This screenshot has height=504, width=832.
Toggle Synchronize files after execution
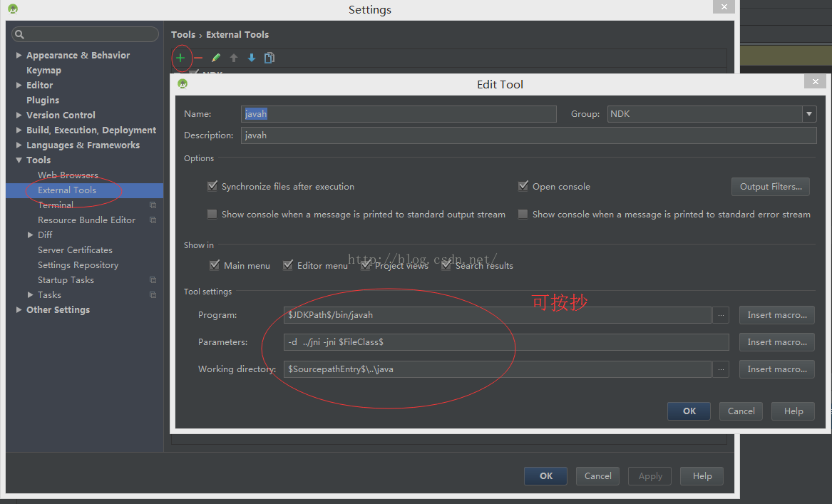[x=212, y=186]
